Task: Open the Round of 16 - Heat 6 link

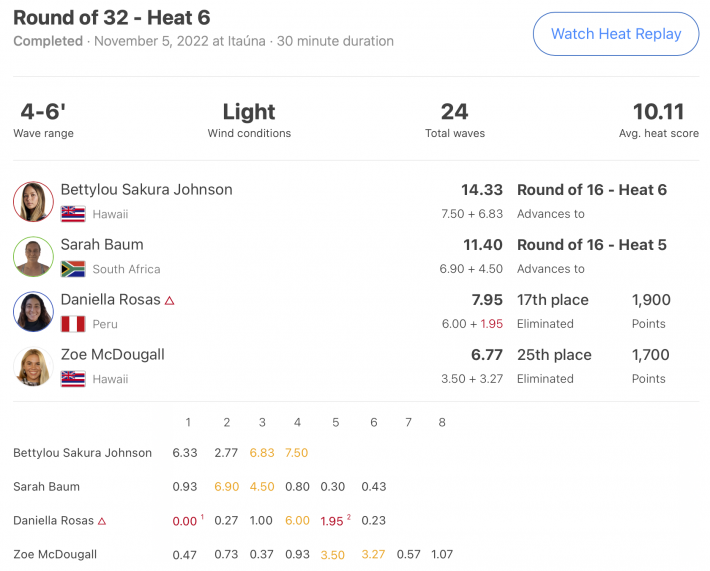Action: (x=592, y=190)
